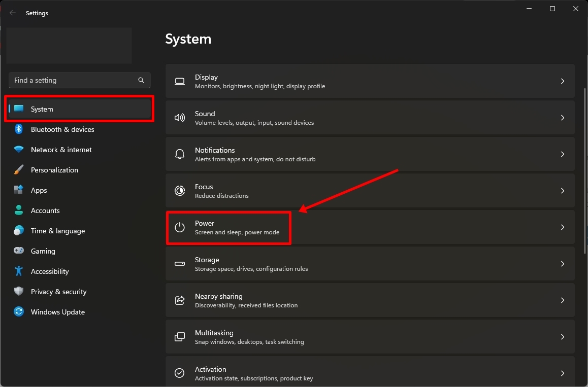588x387 pixels.
Task: Click the Power symbol icon
Action: 180,227
